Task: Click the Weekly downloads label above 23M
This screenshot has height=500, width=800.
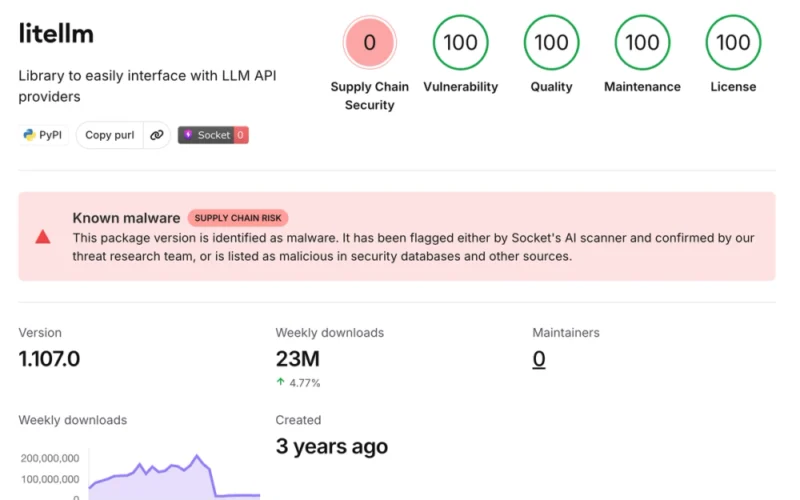Action: tap(330, 333)
